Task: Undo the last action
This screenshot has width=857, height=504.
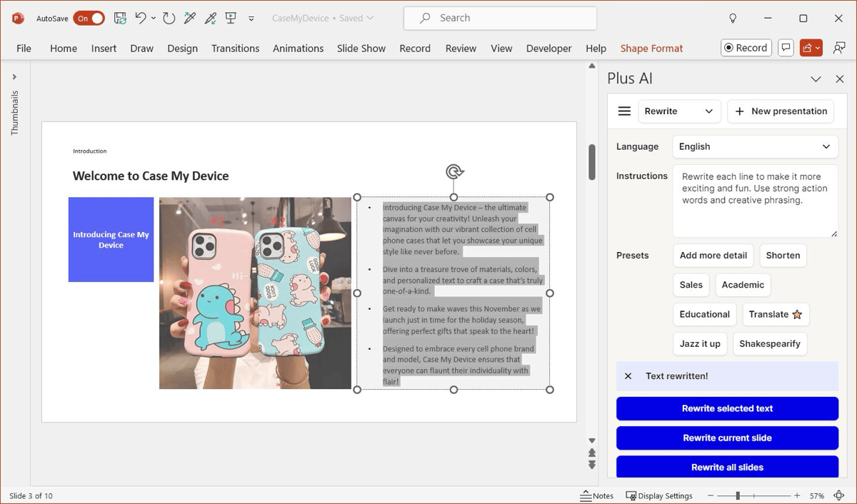Action: tap(141, 18)
